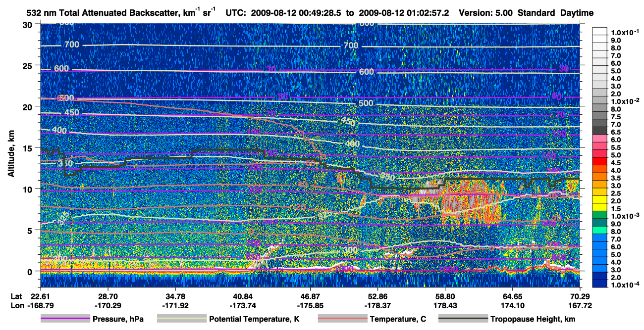The height and width of the screenshot is (330, 644).
Task: Click the start time '2009-08-12 00:49:28.5'
Action: click(297, 13)
